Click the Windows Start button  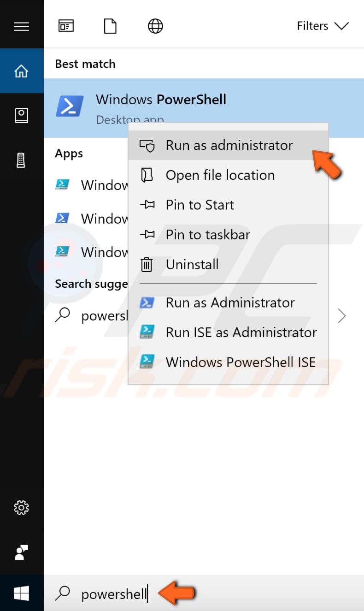click(x=22, y=593)
